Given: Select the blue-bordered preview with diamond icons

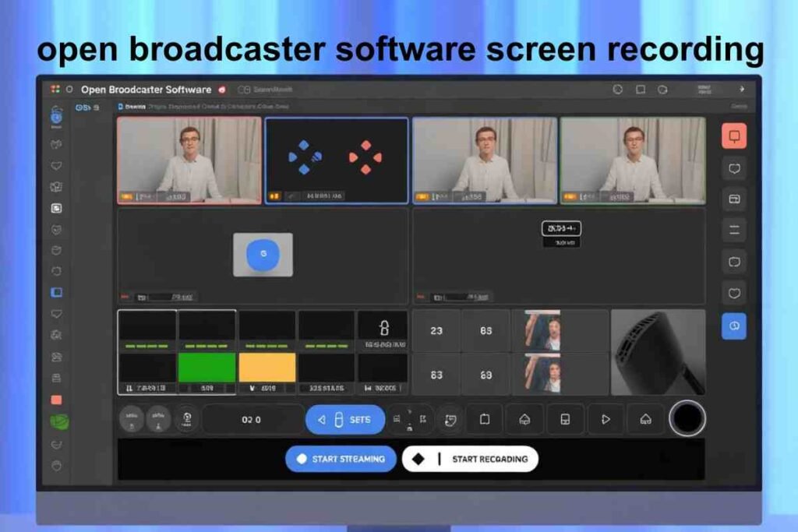Looking at the screenshot, I should pos(337,160).
